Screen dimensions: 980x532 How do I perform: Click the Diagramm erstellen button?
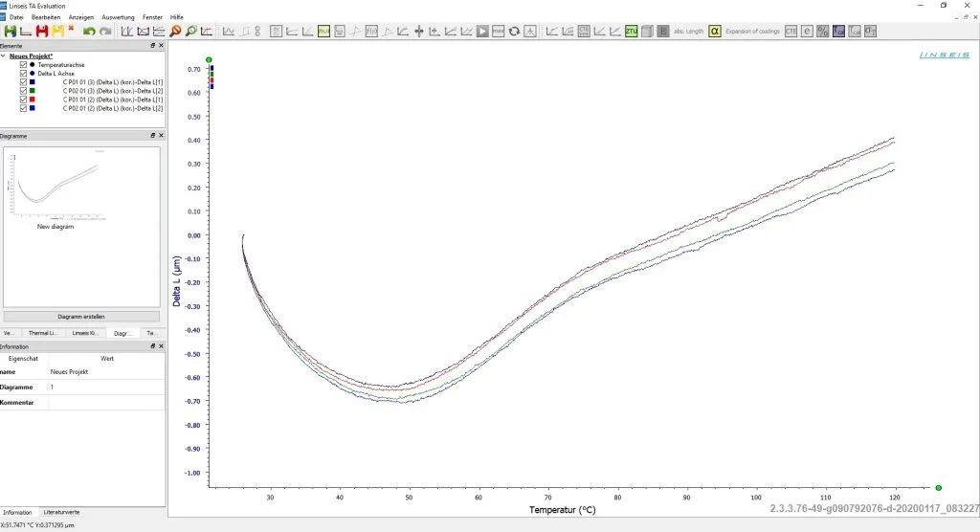point(81,317)
